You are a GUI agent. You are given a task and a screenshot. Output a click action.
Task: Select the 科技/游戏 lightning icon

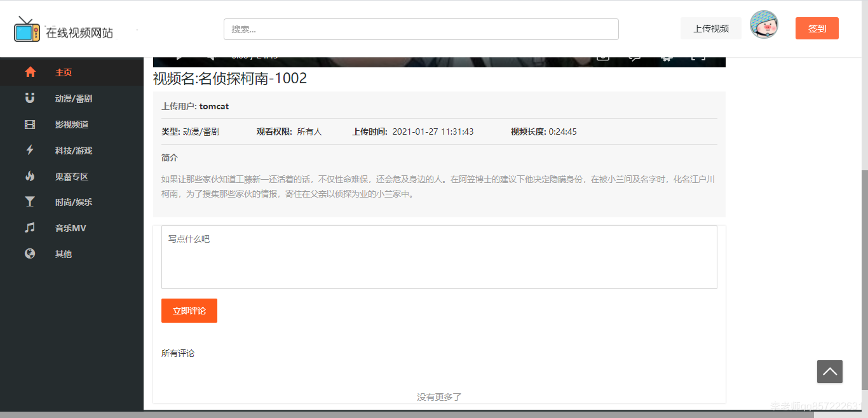point(30,150)
